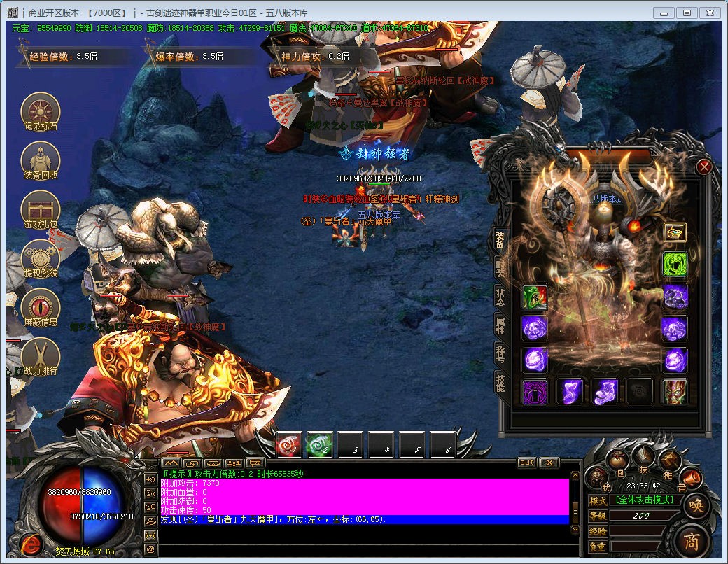Open the speech bubble chat tab

tap(255, 463)
